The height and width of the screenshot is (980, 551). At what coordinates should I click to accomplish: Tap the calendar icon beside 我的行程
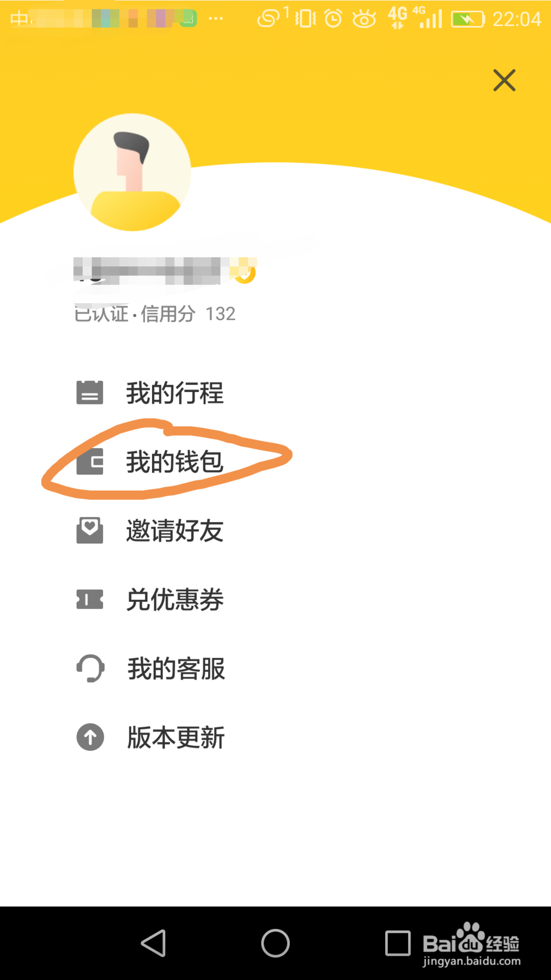[x=90, y=393]
